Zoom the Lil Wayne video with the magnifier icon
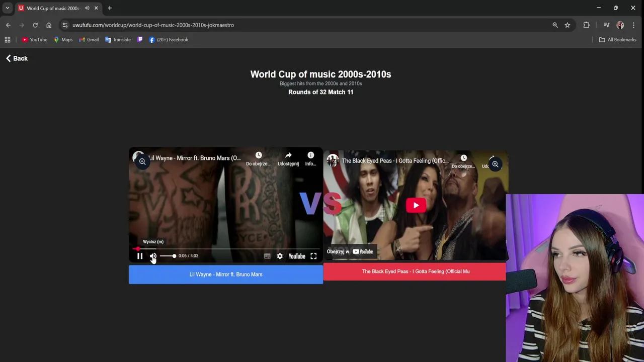 (x=142, y=161)
